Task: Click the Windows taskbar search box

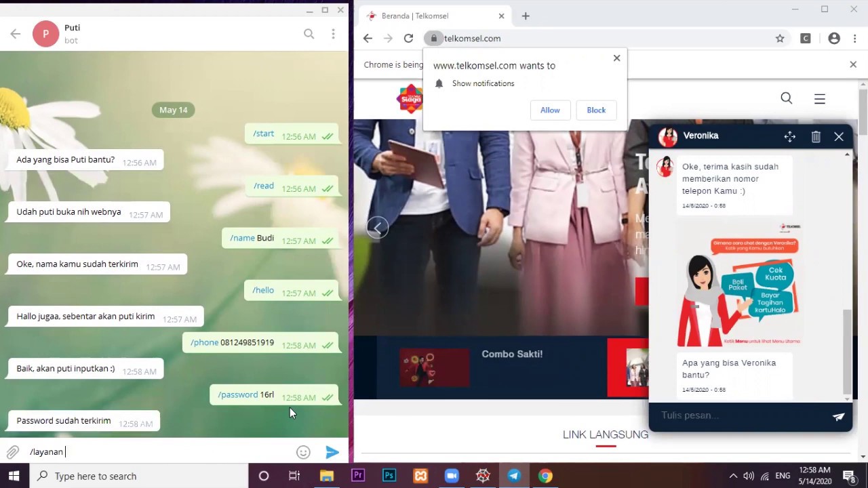Action: (x=139, y=476)
